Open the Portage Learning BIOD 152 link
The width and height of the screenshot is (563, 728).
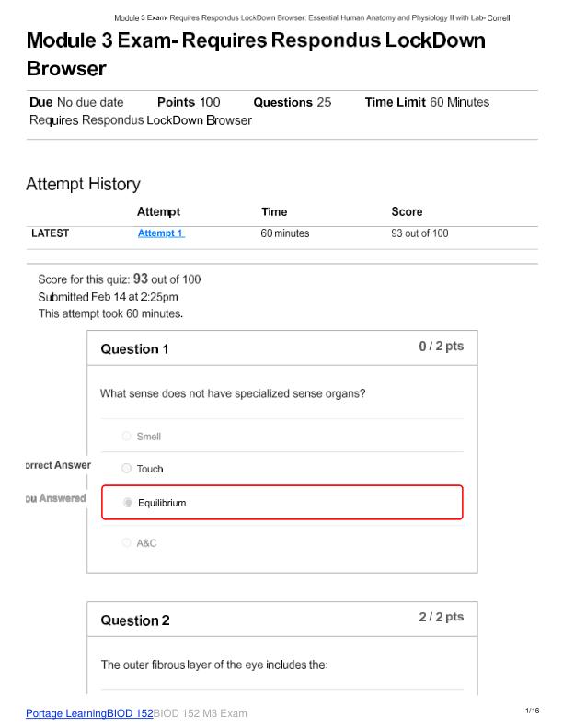point(89,713)
